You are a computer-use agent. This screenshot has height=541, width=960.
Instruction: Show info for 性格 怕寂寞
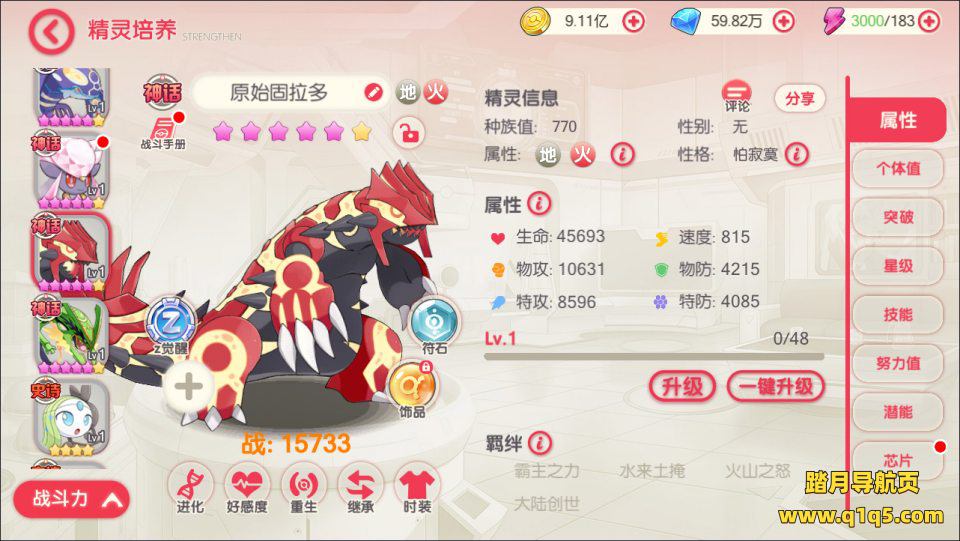pyautogui.click(x=797, y=154)
